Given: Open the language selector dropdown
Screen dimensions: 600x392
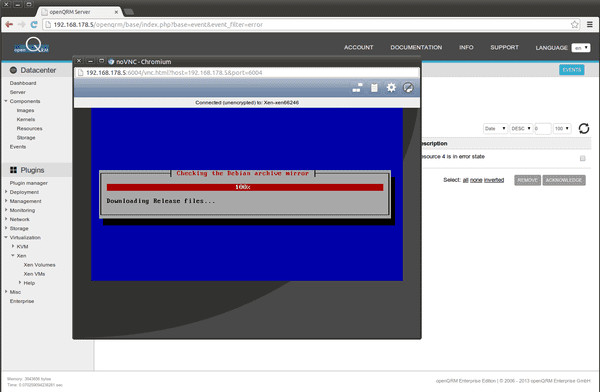Looking at the screenshot, I should click(x=581, y=48).
